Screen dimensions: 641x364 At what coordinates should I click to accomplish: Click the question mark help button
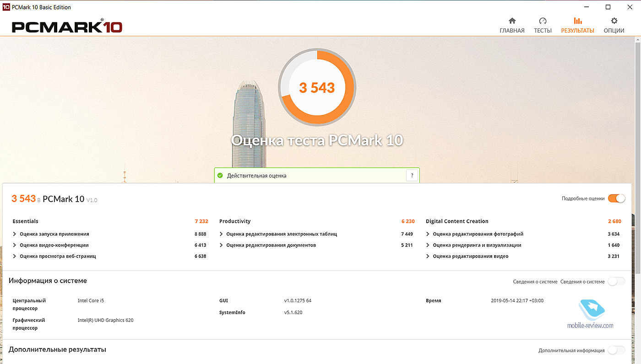pos(412,176)
